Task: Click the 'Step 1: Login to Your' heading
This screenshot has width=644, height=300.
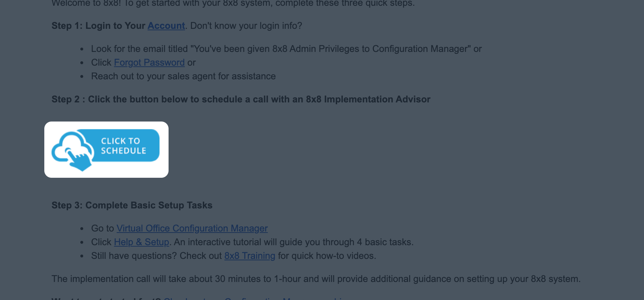Action: point(98,26)
